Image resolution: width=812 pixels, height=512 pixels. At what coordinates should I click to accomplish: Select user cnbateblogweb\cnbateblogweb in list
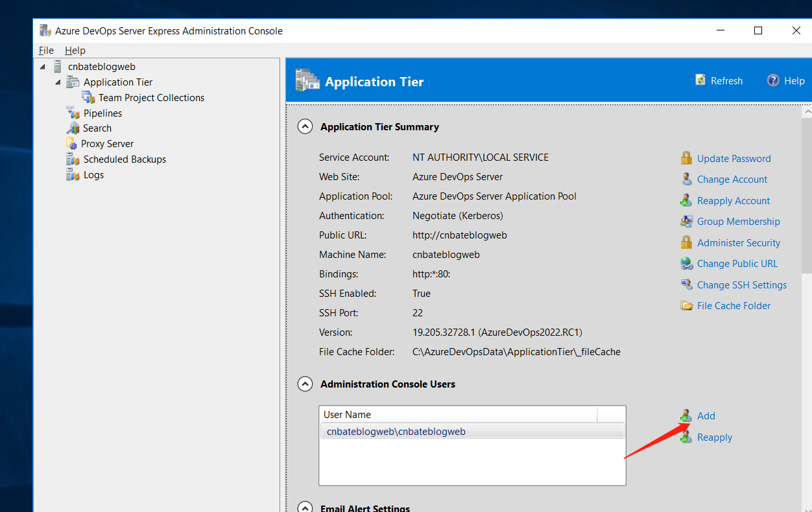472,432
